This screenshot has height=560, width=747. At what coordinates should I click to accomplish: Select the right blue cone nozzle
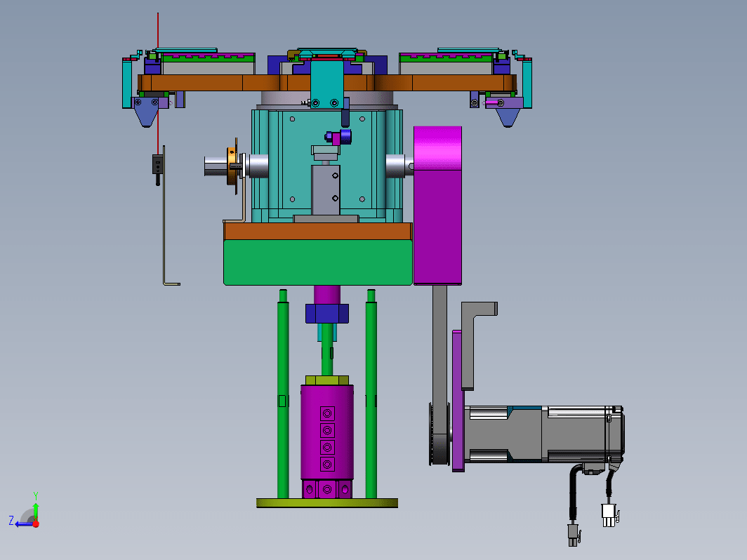point(508,117)
